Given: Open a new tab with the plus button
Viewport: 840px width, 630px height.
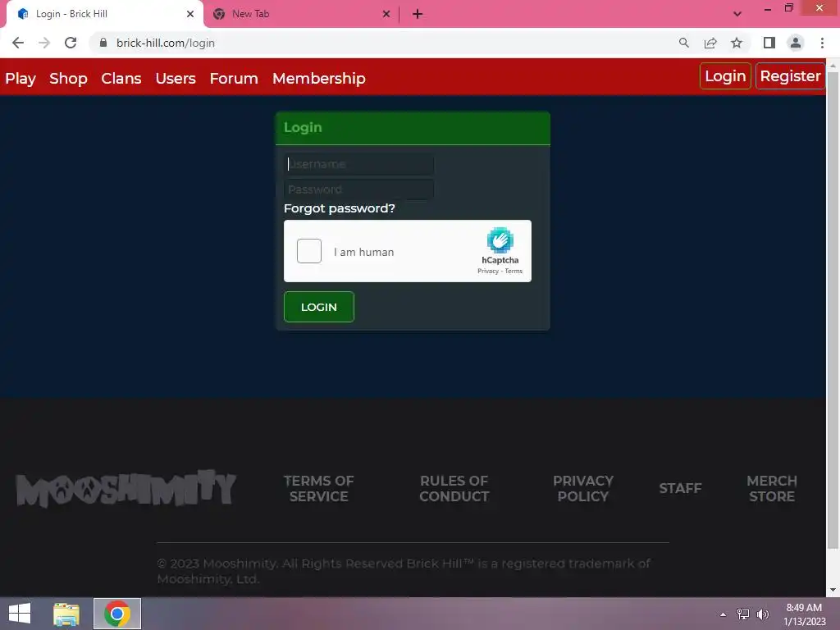Looking at the screenshot, I should [x=418, y=14].
